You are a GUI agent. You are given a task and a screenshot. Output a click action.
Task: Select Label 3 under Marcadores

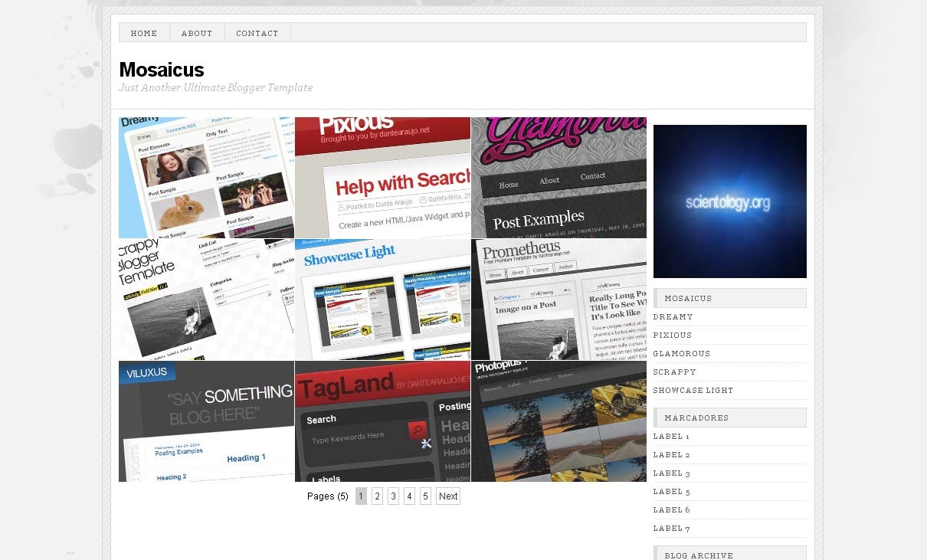(x=672, y=473)
